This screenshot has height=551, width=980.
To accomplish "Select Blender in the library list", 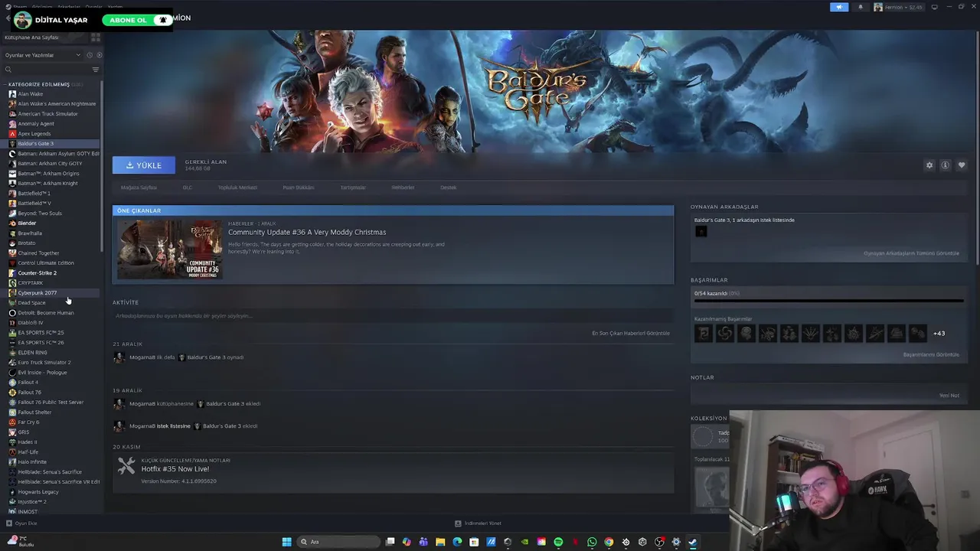I will tap(27, 223).
